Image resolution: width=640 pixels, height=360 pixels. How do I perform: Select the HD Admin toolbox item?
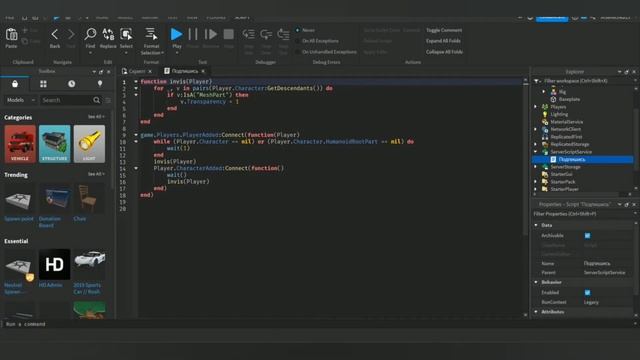click(x=54, y=264)
